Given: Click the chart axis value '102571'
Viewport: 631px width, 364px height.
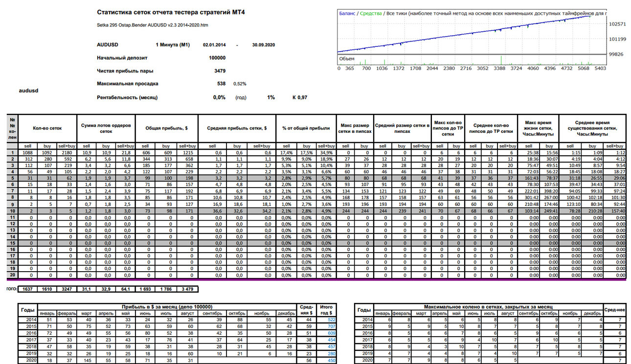Looking at the screenshot, I should coord(618,23).
